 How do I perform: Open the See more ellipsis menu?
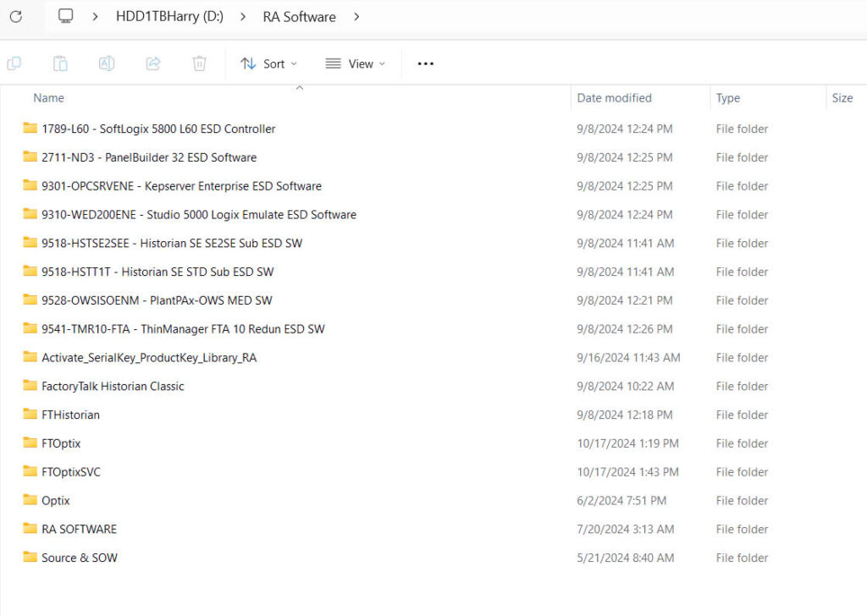pyautogui.click(x=425, y=63)
